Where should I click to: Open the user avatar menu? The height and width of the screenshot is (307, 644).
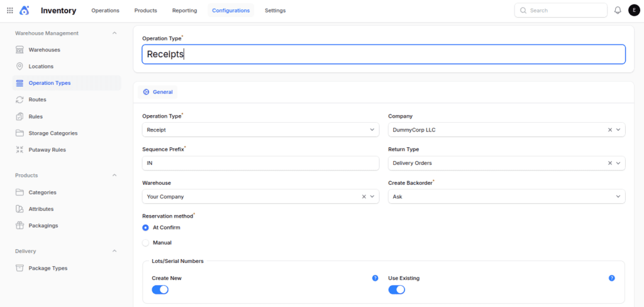pos(634,10)
